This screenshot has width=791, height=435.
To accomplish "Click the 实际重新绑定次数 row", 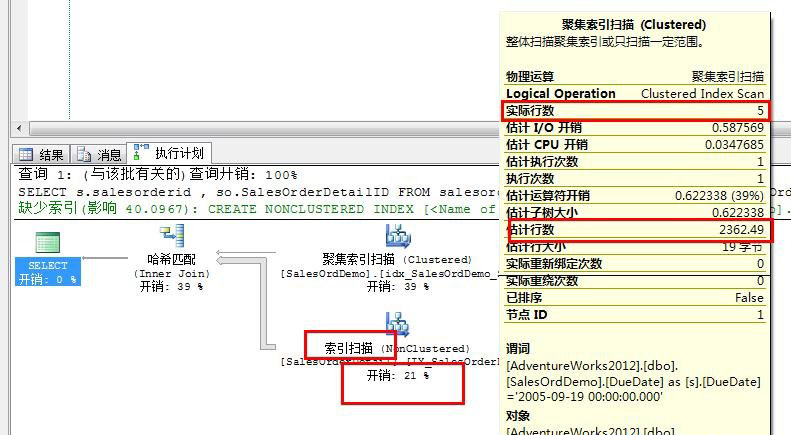I will (635, 264).
